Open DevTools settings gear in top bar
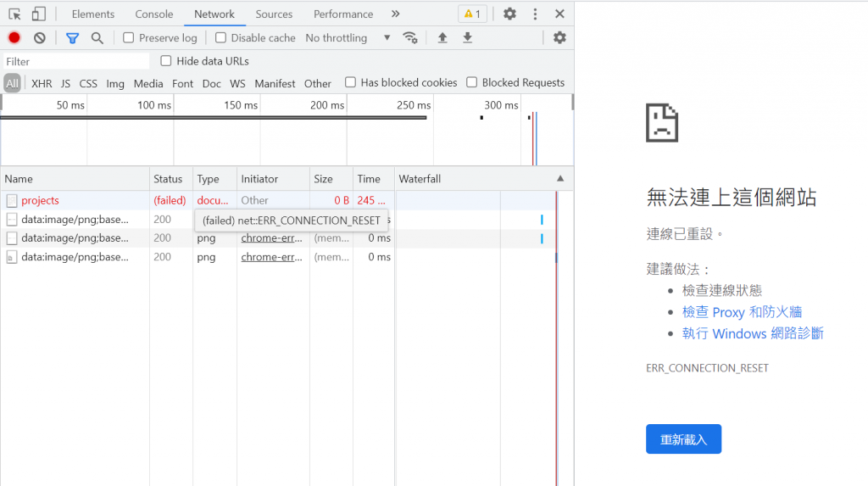Image resolution: width=868 pixels, height=486 pixels. coord(509,14)
